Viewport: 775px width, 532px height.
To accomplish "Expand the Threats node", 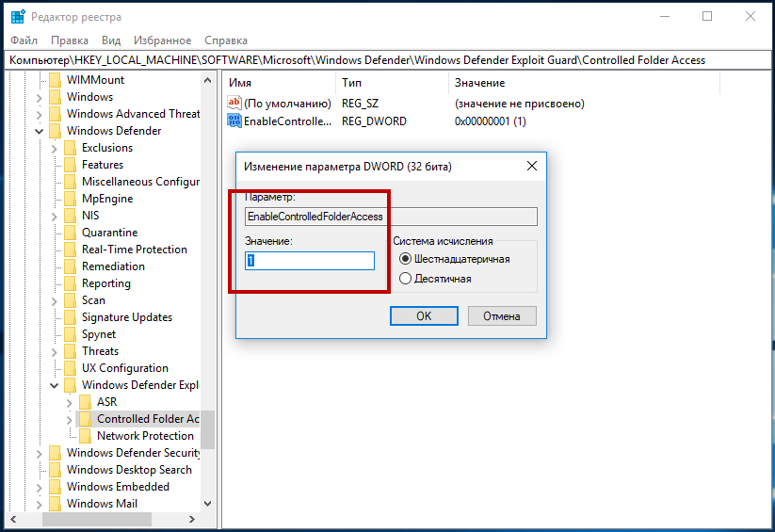I will [55, 351].
